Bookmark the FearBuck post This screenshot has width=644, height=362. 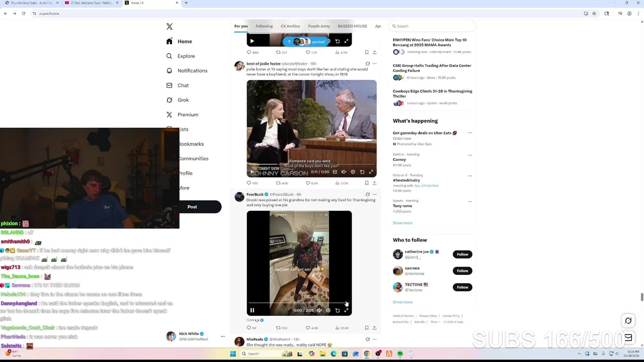point(367,328)
